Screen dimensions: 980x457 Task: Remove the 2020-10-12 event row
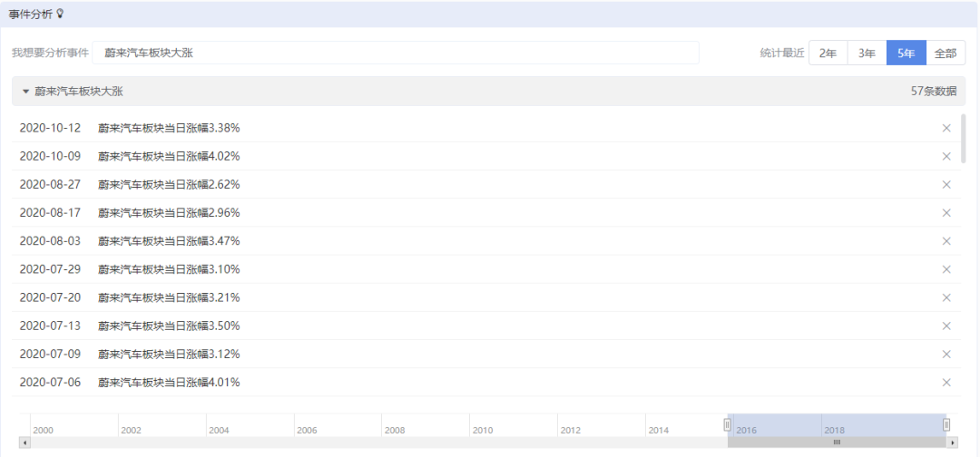pyautogui.click(x=946, y=128)
